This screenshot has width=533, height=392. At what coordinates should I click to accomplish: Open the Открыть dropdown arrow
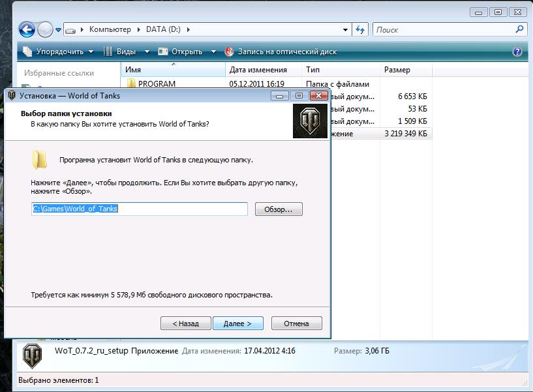(213, 52)
